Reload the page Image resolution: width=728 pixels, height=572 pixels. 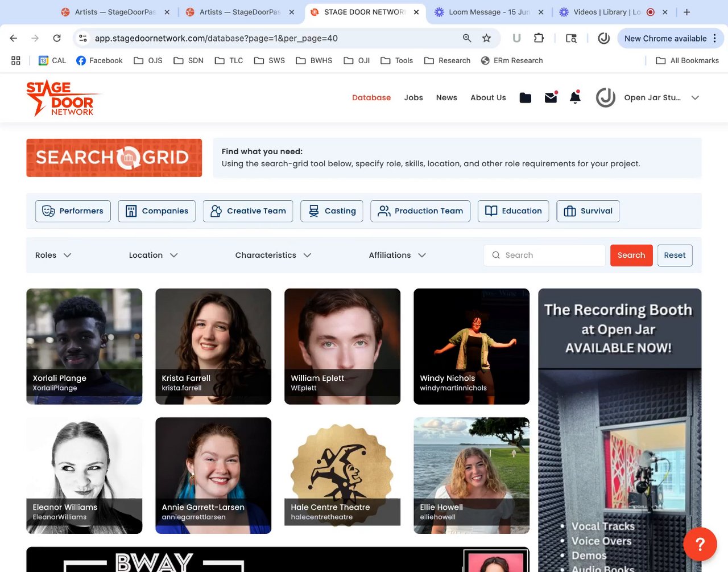(x=57, y=38)
